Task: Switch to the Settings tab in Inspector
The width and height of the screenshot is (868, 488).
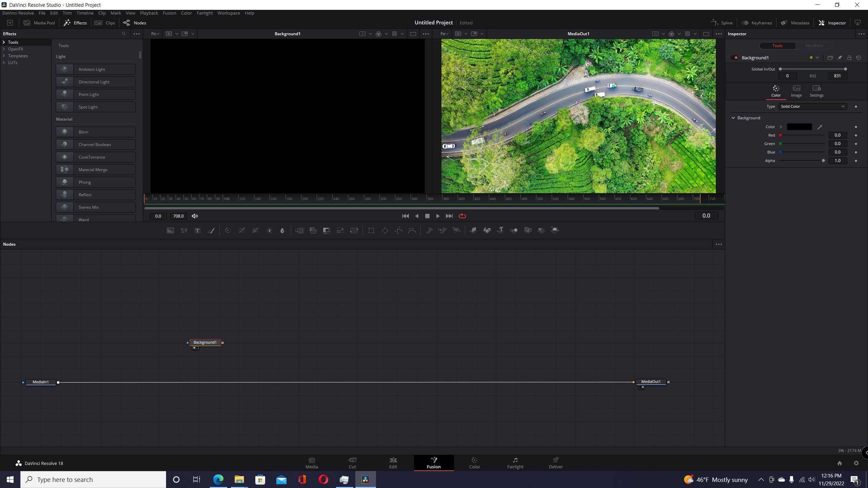Action: (x=816, y=91)
